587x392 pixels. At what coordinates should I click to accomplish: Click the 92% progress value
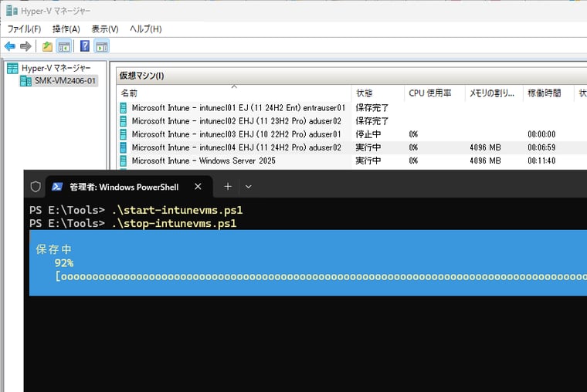64,263
